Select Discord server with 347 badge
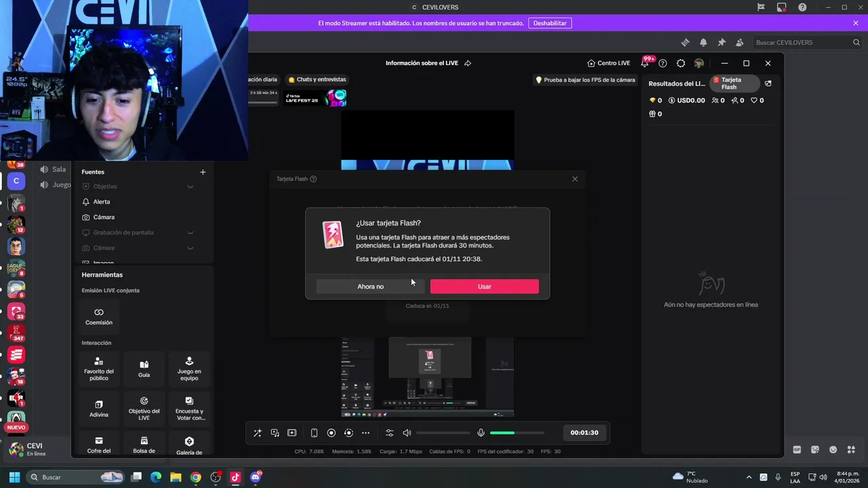The image size is (868, 488). click(16, 333)
